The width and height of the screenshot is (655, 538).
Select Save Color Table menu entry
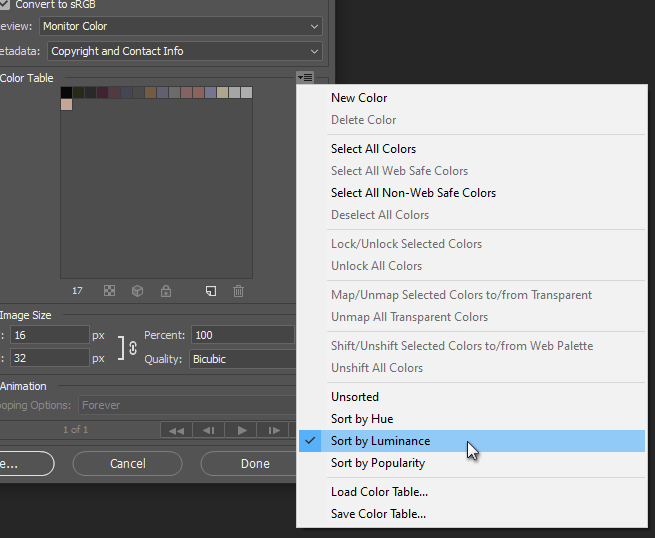(378, 514)
